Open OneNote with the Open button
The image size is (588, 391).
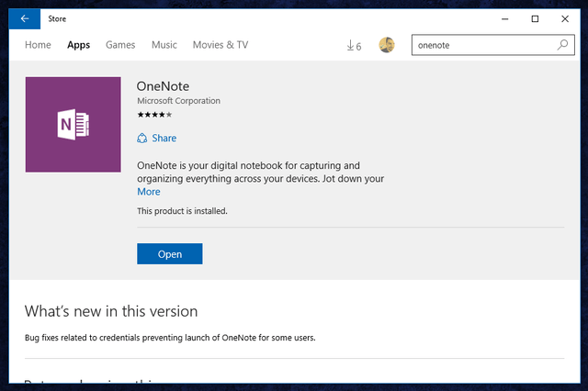pyautogui.click(x=170, y=254)
